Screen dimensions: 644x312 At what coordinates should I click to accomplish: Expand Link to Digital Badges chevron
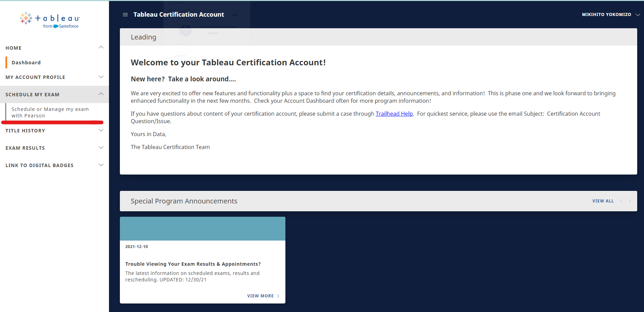(x=101, y=165)
